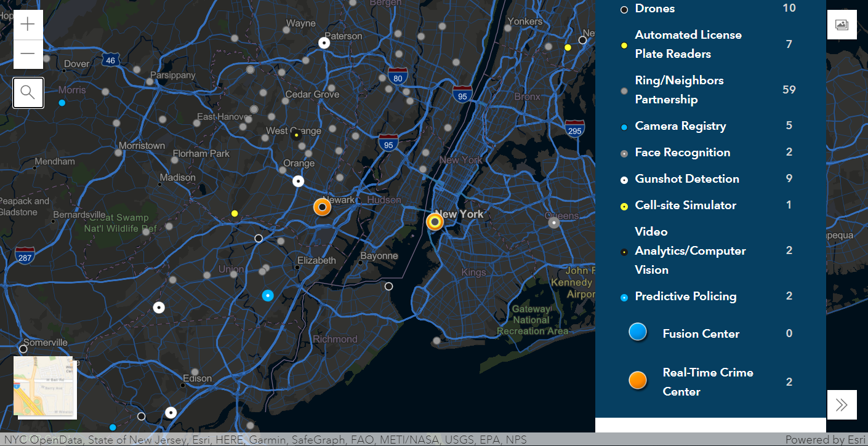Select the Gunshot Detection marker at Paterson

324,42
